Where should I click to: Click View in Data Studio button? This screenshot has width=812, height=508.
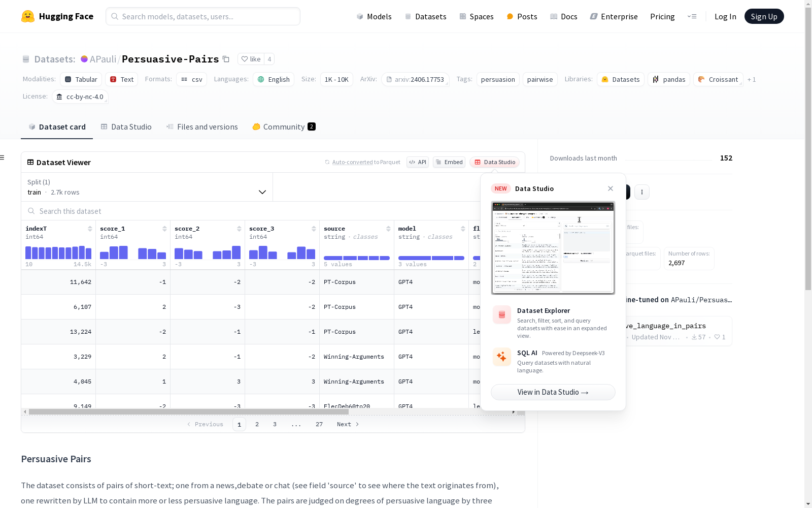[553, 392]
